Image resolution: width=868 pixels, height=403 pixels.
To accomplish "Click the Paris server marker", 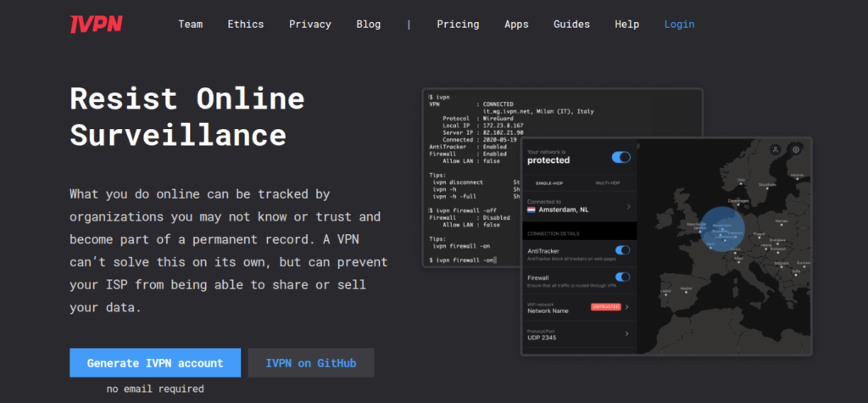I will tap(711, 248).
